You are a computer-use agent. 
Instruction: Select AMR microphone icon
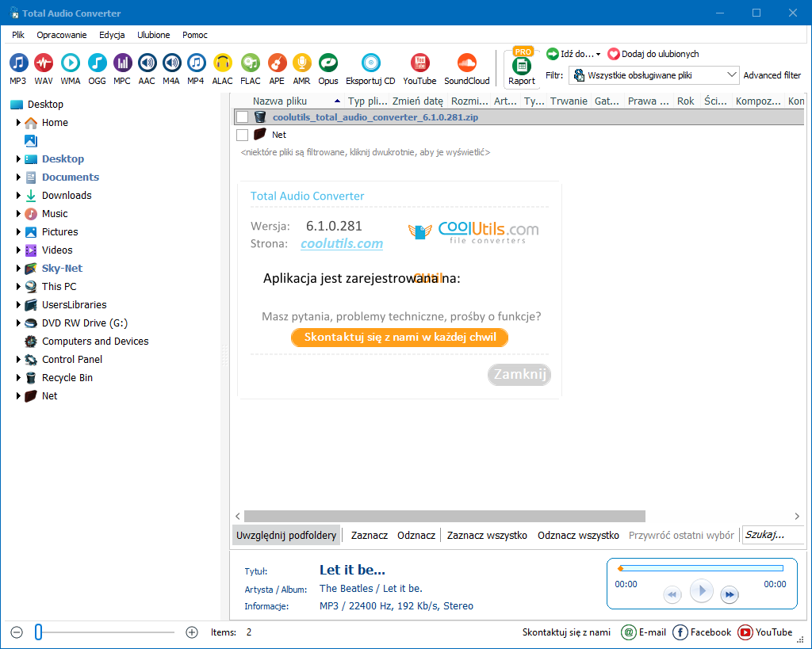pos(302,63)
